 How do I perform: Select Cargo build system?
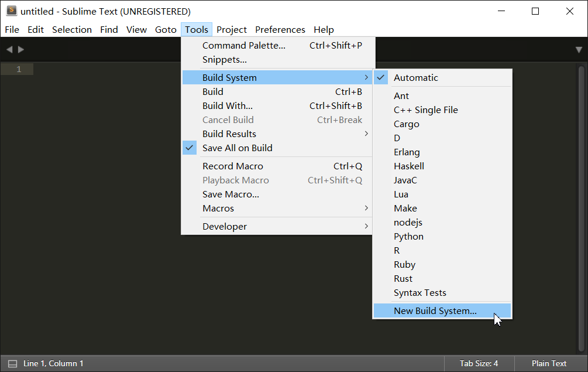click(x=442, y=124)
